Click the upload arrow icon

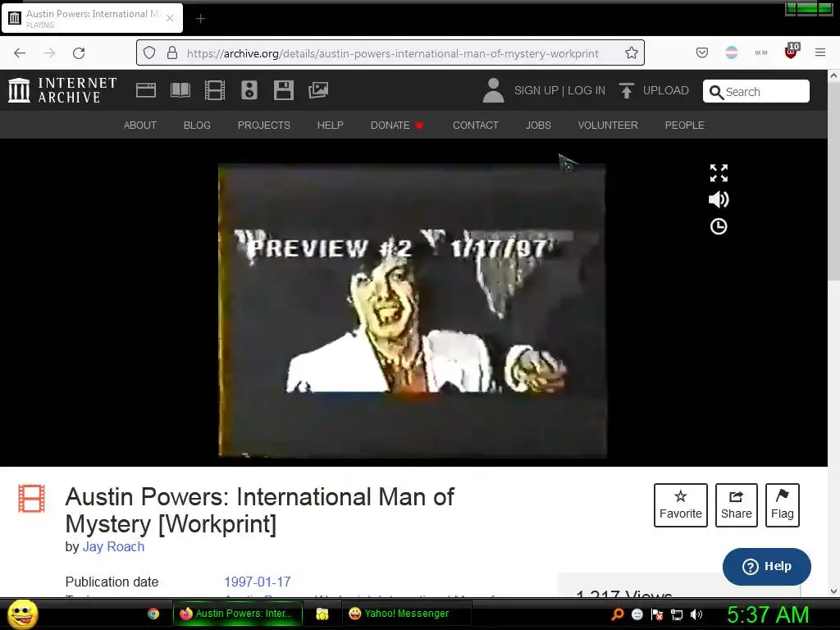point(626,90)
